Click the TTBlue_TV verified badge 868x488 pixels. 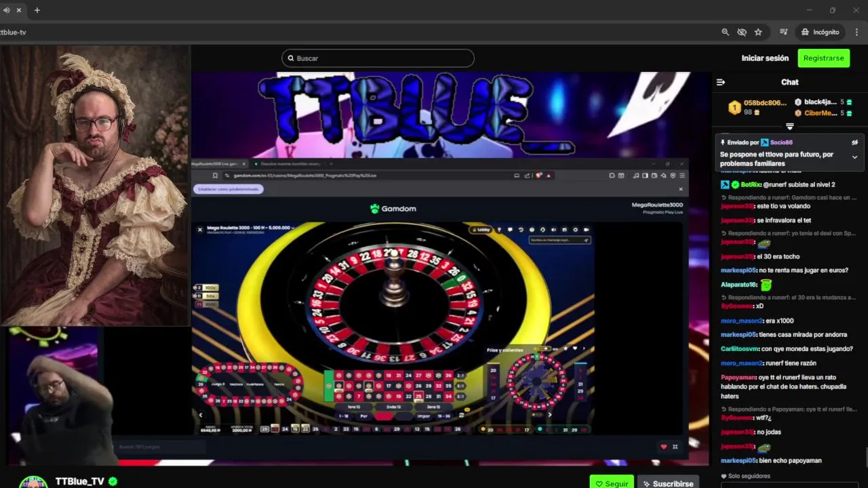113,481
